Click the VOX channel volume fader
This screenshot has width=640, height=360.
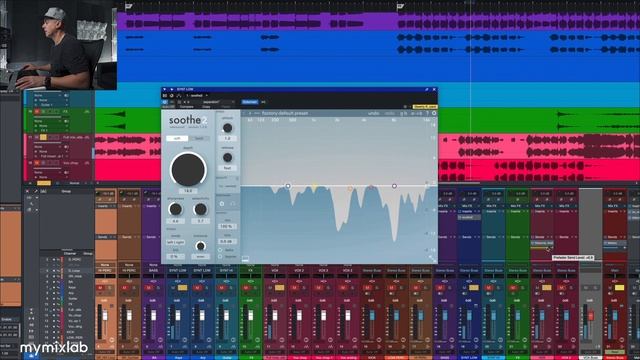[x=275, y=316]
